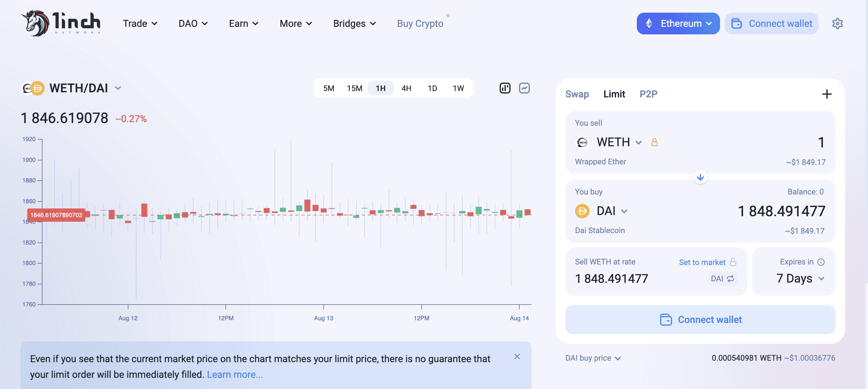Open the settings gear icon
The width and height of the screenshot is (868, 389).
[837, 24]
